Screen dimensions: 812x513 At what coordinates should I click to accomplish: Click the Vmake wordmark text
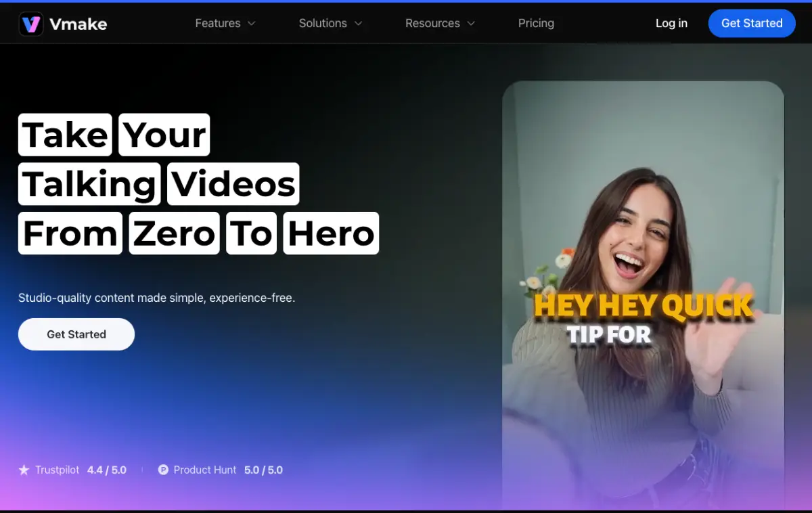pos(78,24)
